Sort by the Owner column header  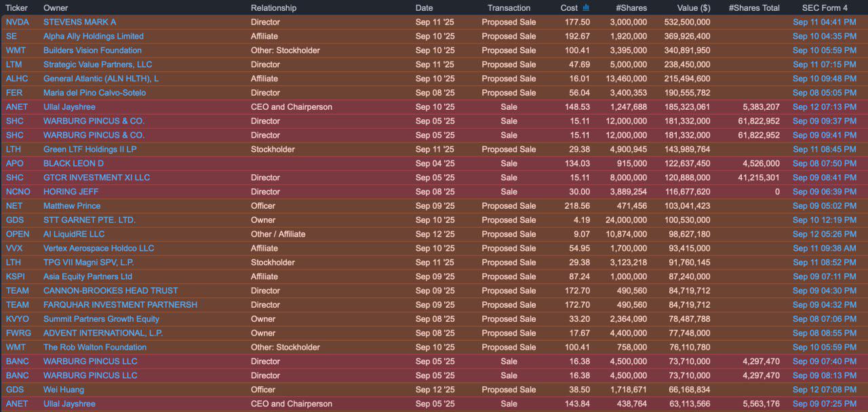click(x=56, y=8)
